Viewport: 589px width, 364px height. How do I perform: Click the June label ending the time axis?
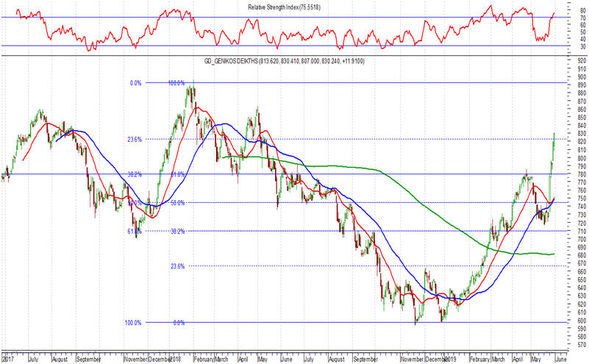[560, 360]
